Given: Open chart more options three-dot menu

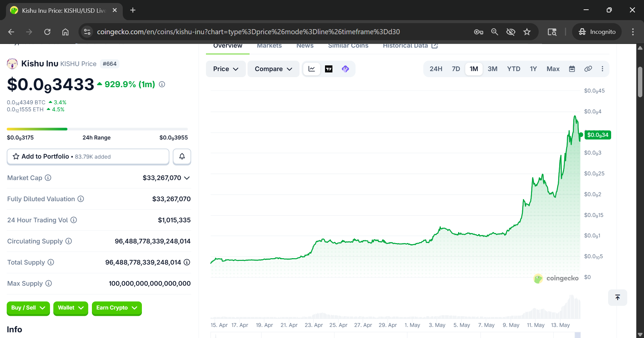Looking at the screenshot, I should pos(602,69).
